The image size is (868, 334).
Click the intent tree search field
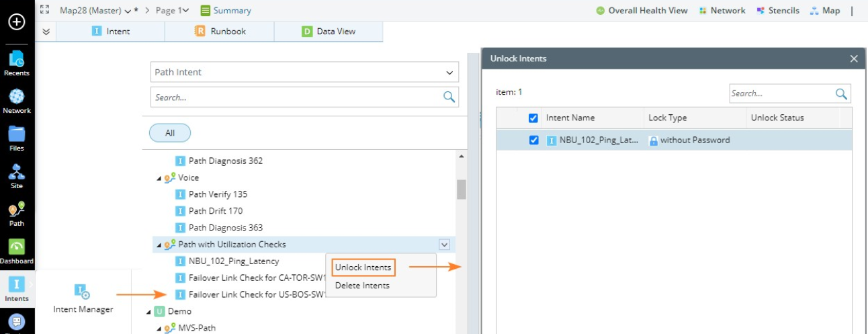(x=296, y=97)
